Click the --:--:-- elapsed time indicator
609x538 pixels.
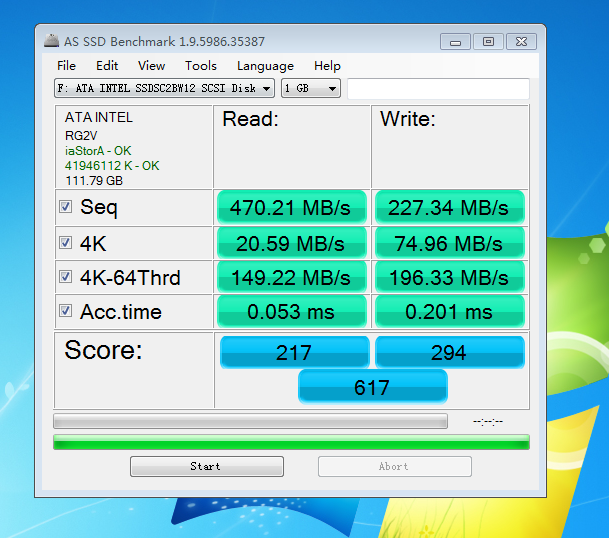488,421
